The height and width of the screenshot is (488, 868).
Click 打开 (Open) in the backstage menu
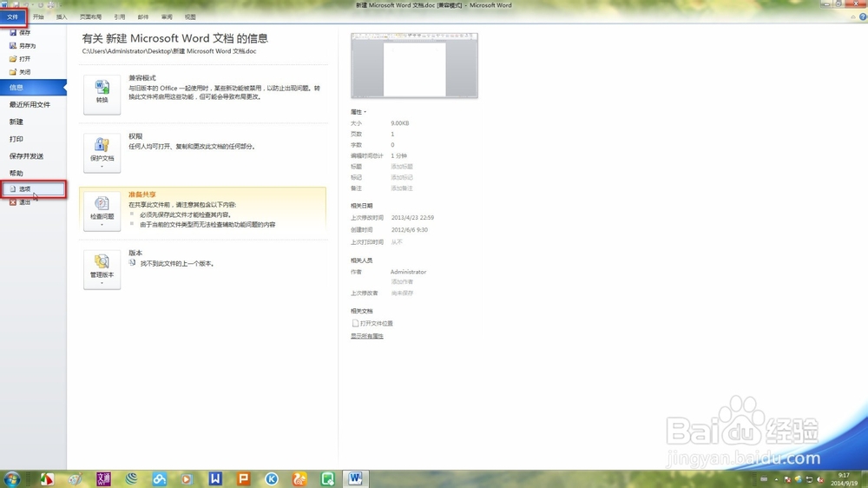tap(20, 59)
